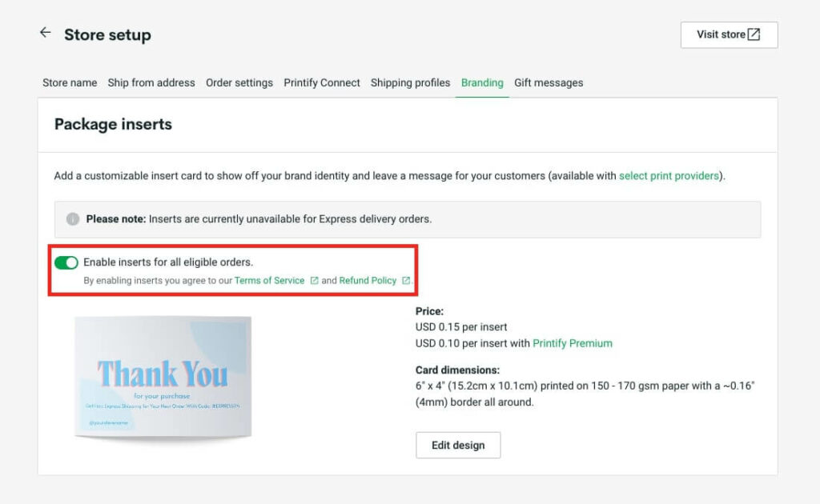View the Gift messages tab

549,82
